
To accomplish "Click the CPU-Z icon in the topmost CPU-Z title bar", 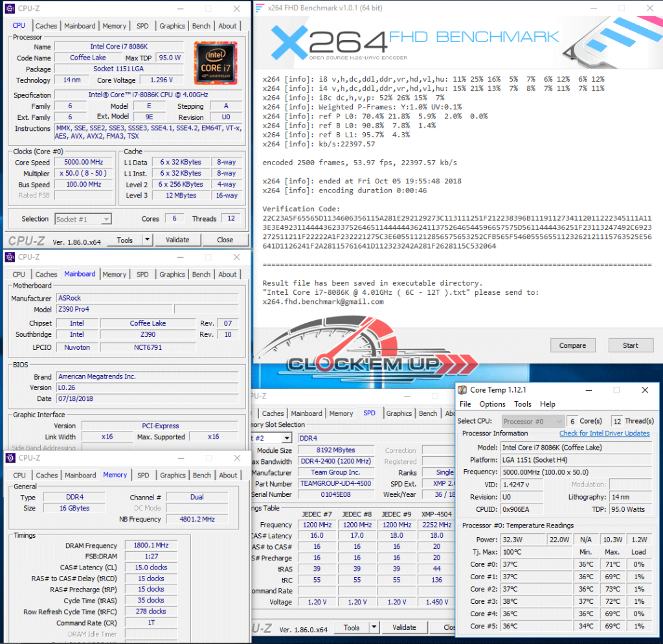I will coord(10,8).
